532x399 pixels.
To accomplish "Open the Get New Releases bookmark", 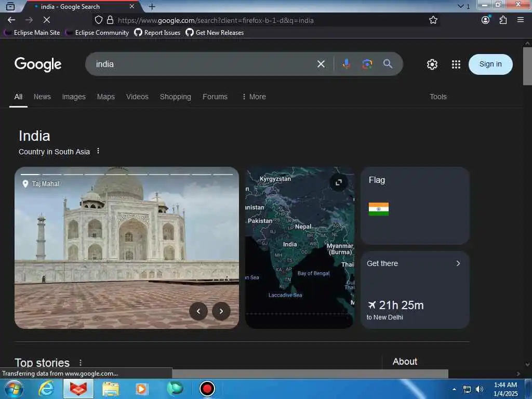I will [215, 33].
